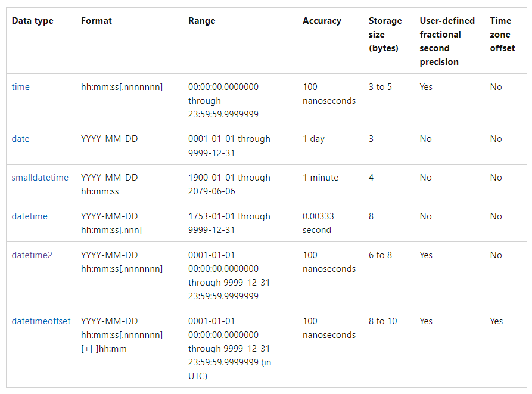Image resolution: width=532 pixels, height=394 pixels.
Task: Click the "Range" column header
Action: point(202,21)
